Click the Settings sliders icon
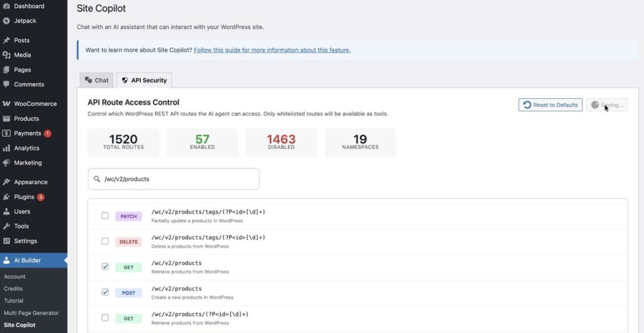This screenshot has height=333, width=644. (x=6, y=241)
